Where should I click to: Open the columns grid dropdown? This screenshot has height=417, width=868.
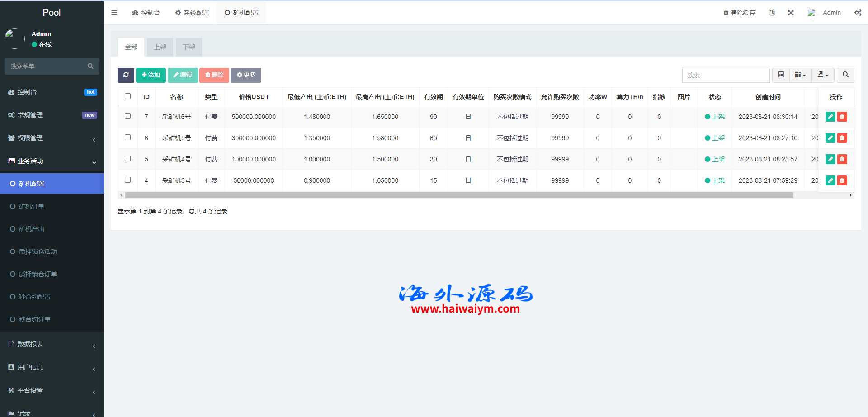tap(800, 75)
